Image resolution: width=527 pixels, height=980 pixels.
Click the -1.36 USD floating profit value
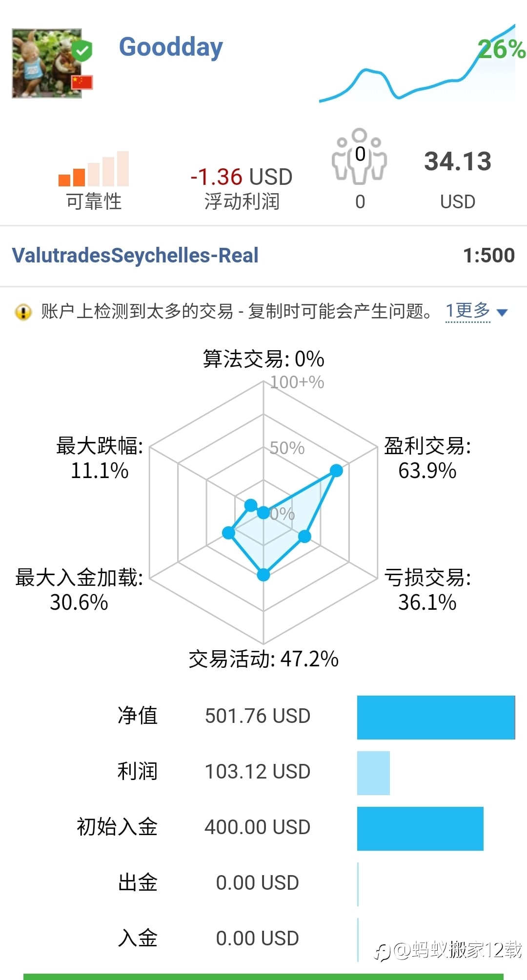click(x=241, y=177)
